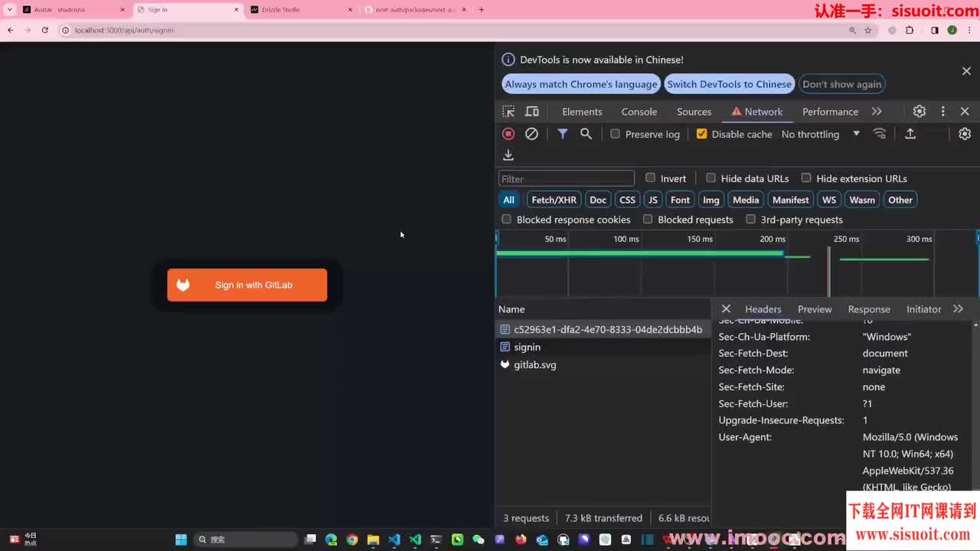Open the main DevTools settings gear

920,112
